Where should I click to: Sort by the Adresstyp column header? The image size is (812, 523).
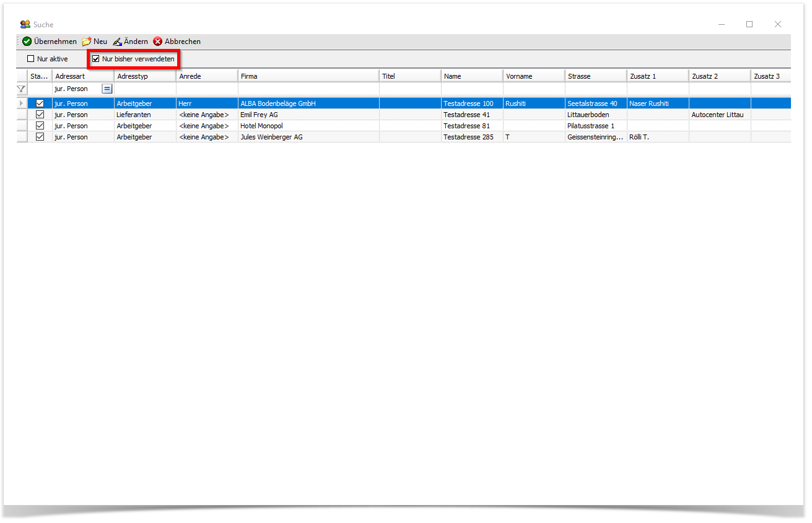(146, 76)
